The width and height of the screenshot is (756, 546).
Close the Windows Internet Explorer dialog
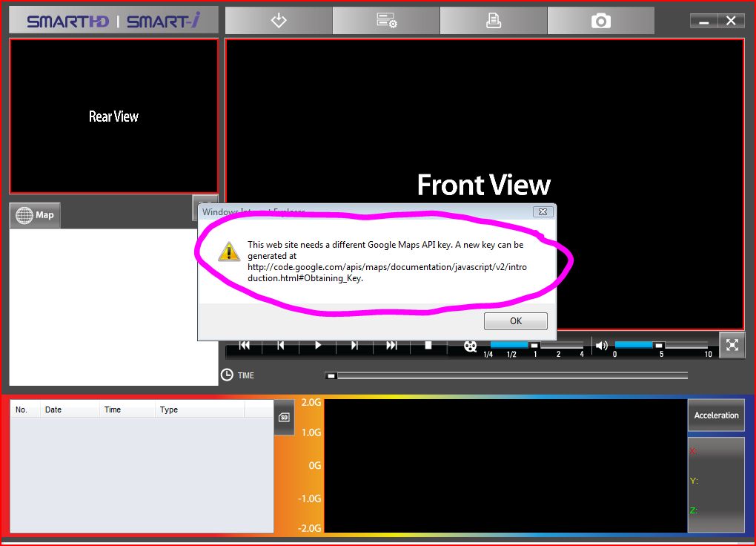tap(543, 212)
